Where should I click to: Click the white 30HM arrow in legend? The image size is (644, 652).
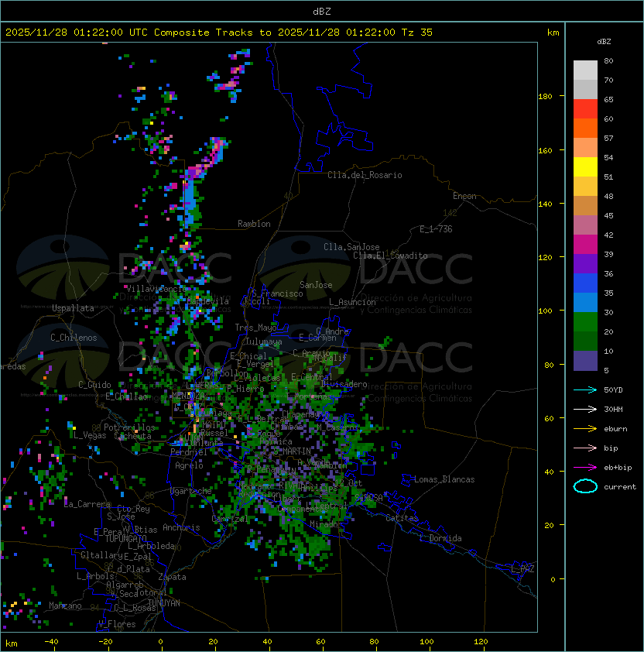coord(585,409)
